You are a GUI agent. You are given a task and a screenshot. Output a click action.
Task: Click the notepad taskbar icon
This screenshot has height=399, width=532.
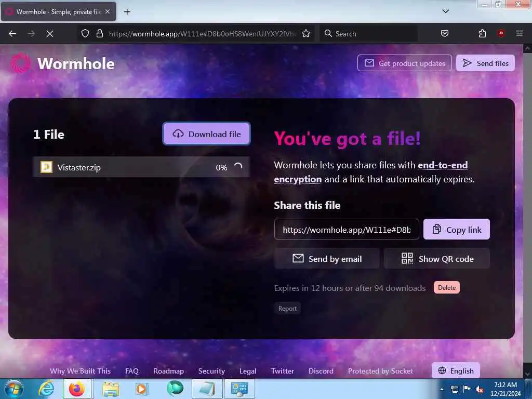(207, 389)
